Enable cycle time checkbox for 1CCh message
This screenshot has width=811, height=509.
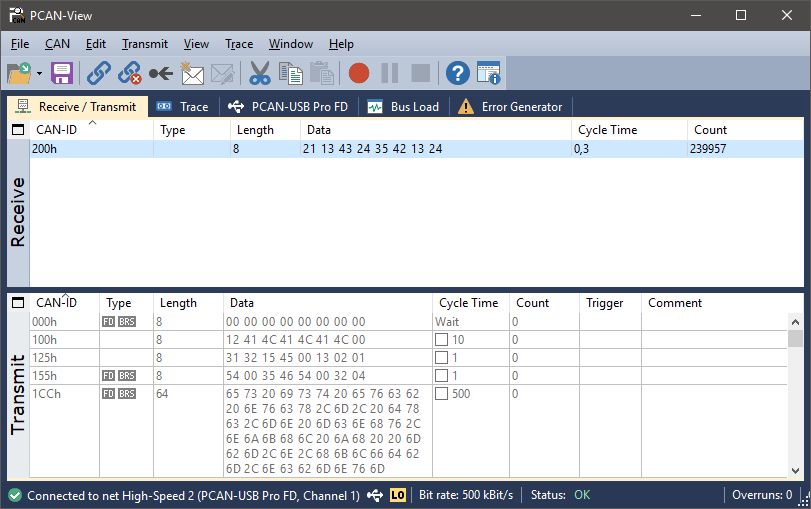click(x=441, y=394)
